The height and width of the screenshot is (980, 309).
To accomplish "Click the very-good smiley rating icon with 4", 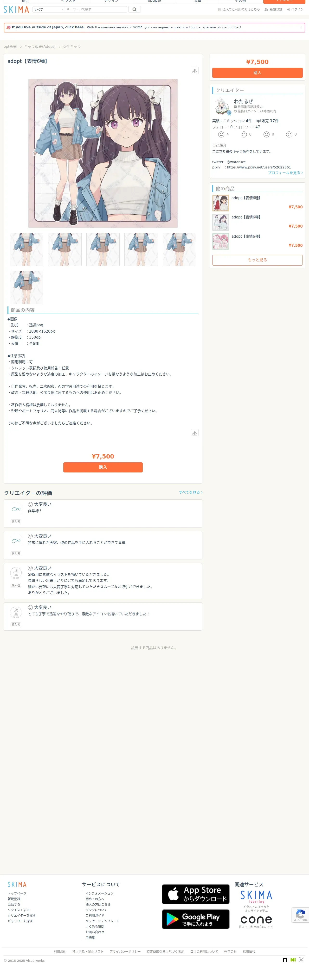I will pos(221,134).
